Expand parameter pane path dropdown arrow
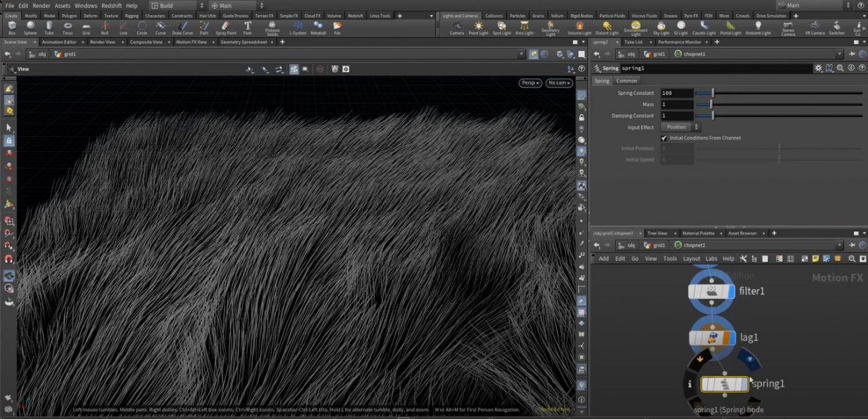The image size is (868, 419). point(840,54)
